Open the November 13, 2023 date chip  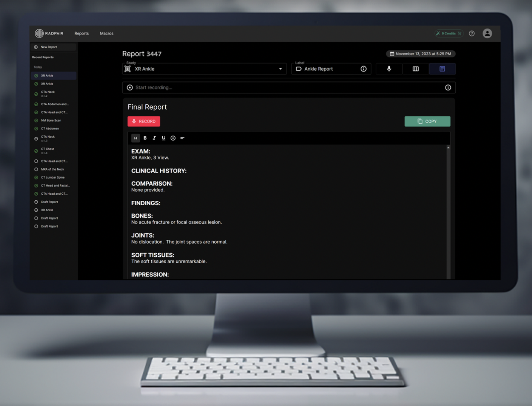pyautogui.click(x=420, y=54)
